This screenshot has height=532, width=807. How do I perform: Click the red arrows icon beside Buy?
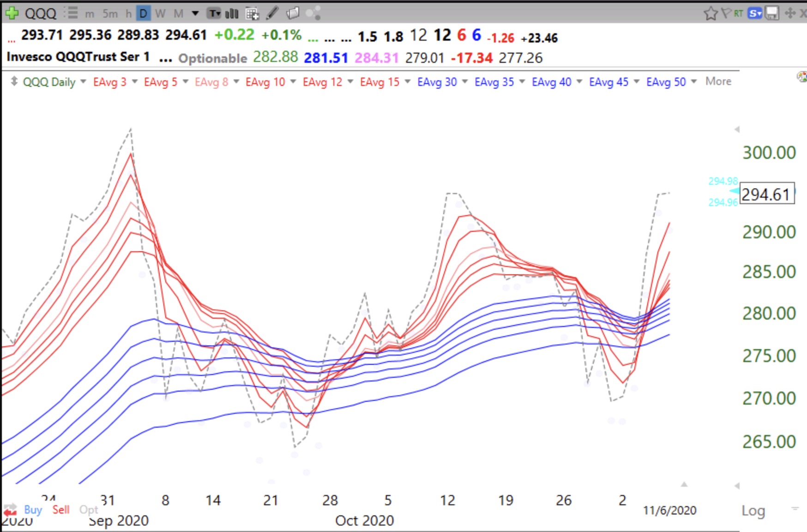point(10,510)
